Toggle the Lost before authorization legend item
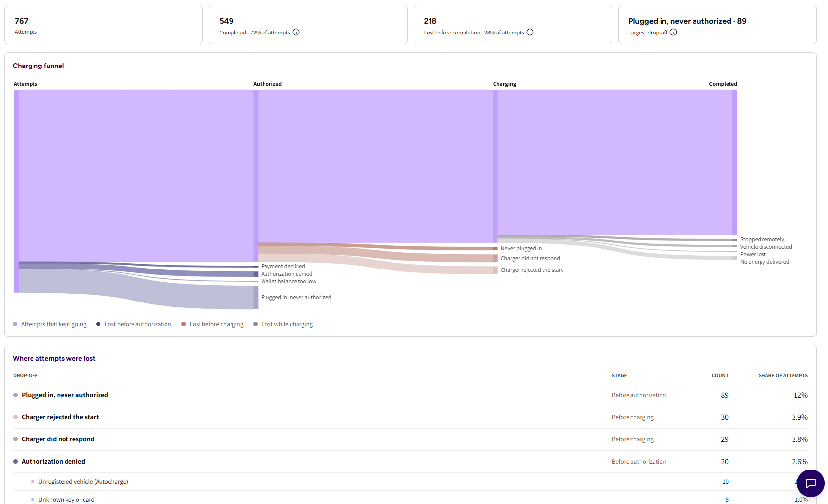Viewport: 828px width, 504px height. [133, 324]
